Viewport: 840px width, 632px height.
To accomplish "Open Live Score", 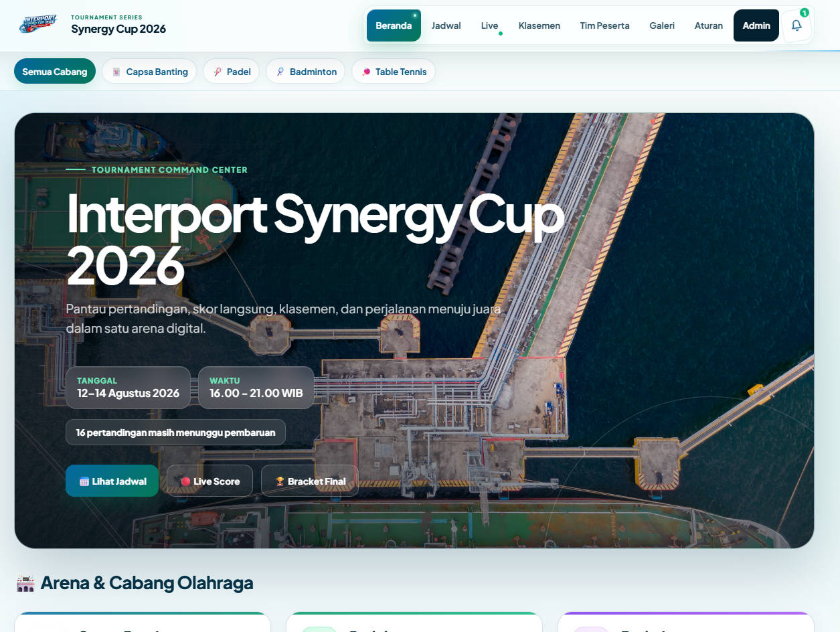I will [x=209, y=481].
